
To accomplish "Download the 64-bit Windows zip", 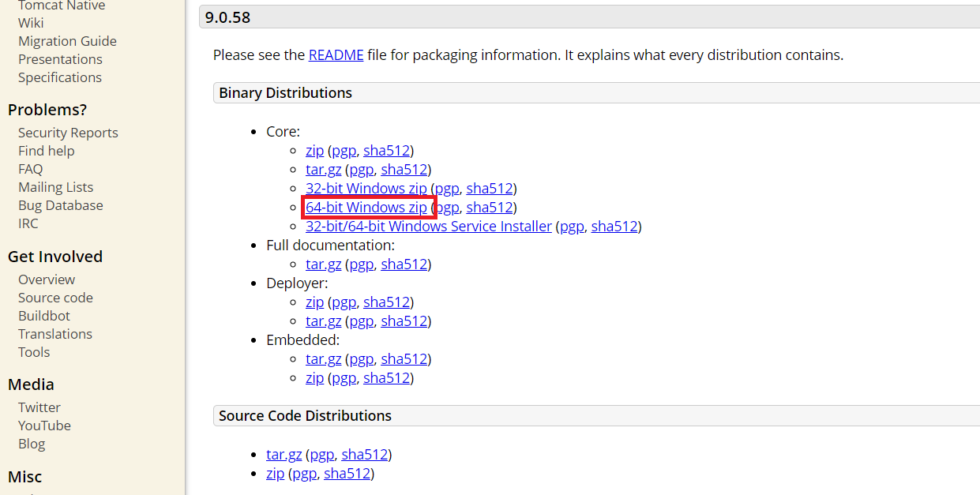I will (x=366, y=208).
